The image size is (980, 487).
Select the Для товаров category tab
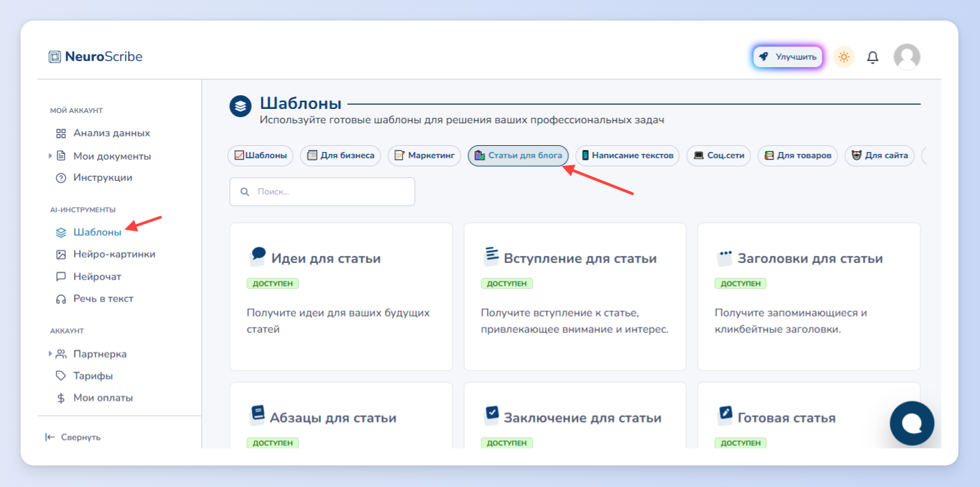coord(798,155)
